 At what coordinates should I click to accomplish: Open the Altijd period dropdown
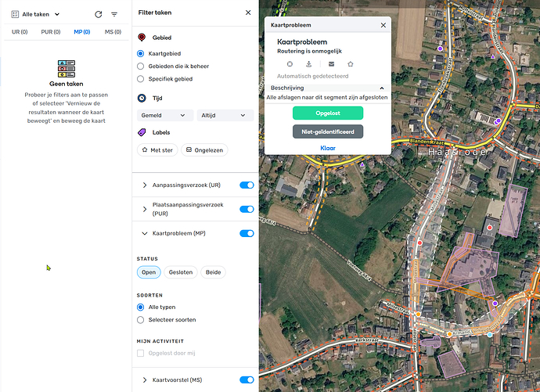(x=225, y=115)
